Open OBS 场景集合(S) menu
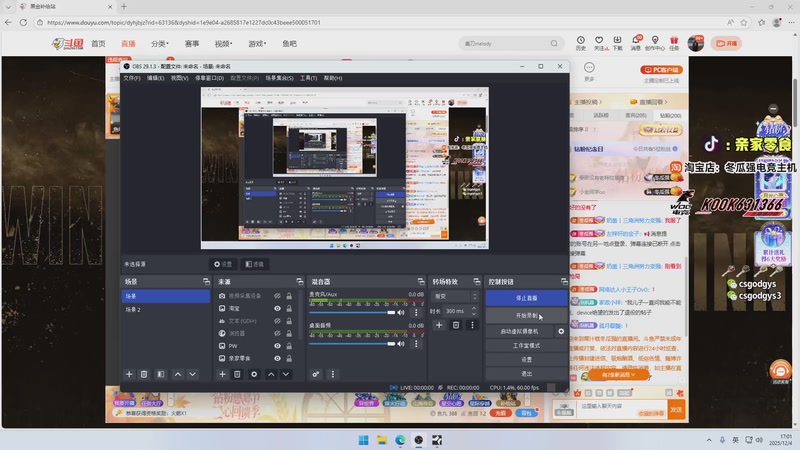The height and width of the screenshot is (450, 800). 279,78
